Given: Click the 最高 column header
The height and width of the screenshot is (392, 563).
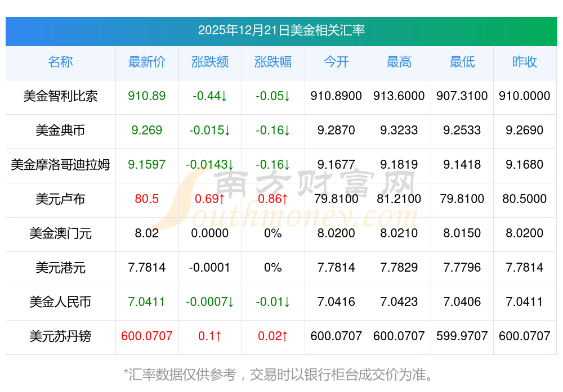Looking at the screenshot, I should 399,62.
